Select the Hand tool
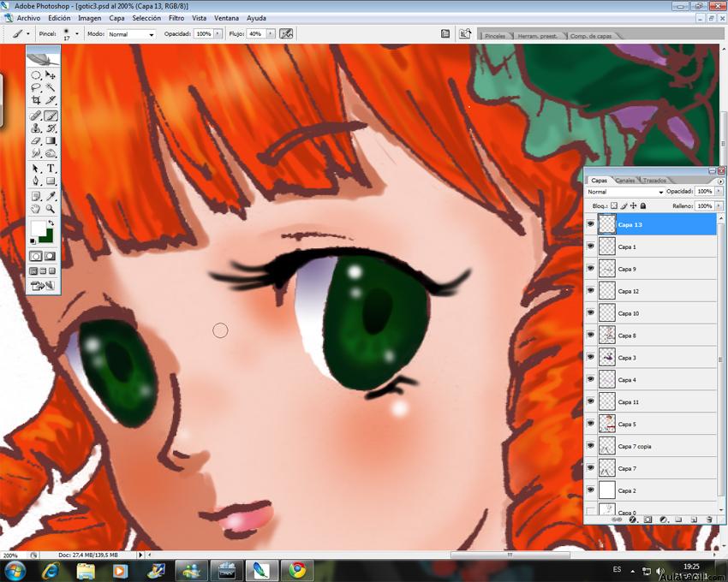This screenshot has height=582, width=728. coord(36,209)
